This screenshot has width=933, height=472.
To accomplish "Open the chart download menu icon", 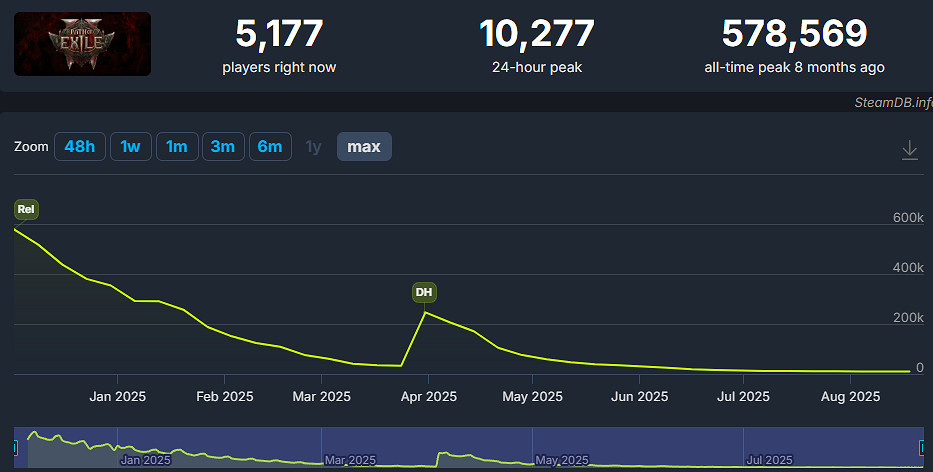I will (x=909, y=149).
